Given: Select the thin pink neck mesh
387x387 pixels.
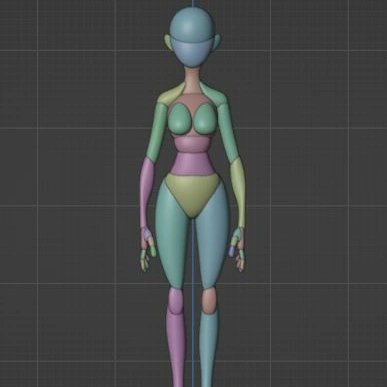Looking at the screenshot, I should [191, 80].
